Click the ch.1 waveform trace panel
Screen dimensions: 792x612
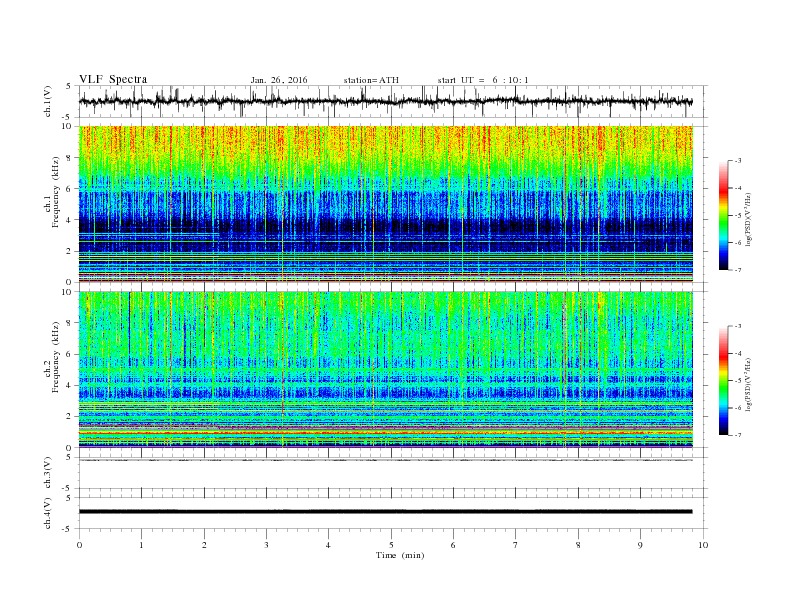393,101
